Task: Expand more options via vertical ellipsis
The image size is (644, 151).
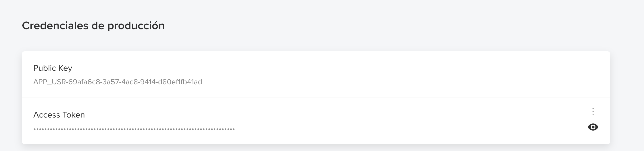Action: [x=593, y=111]
